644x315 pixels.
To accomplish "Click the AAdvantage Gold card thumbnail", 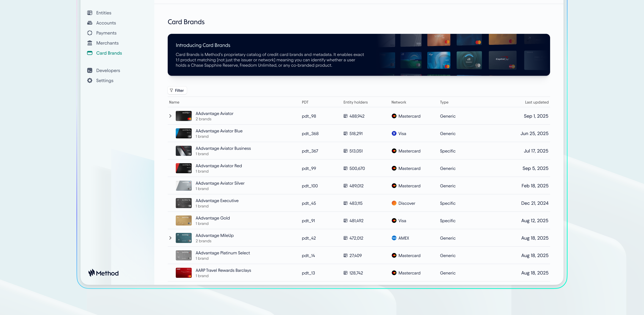I will coord(183,220).
